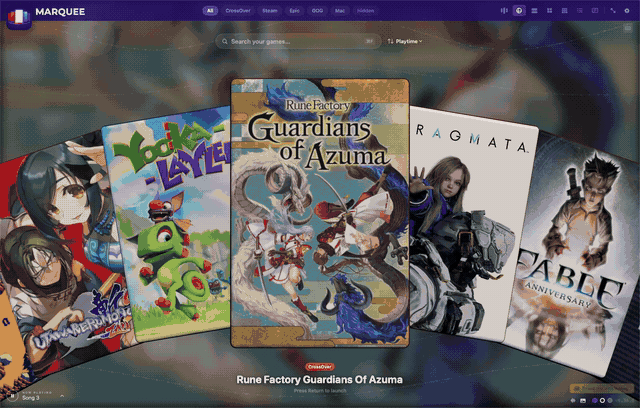Viewport: 640px width, 408px height.
Task: Open settings with the gear icon
Action: click(627, 11)
